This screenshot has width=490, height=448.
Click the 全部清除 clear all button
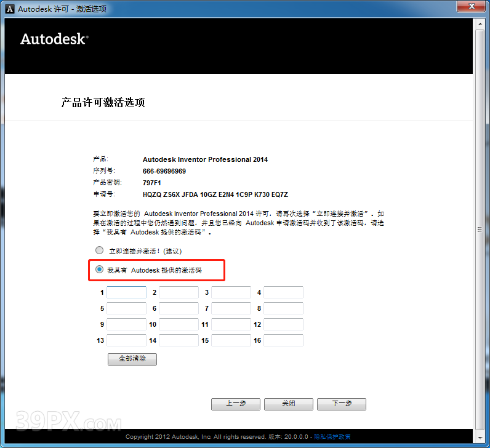[132, 359]
